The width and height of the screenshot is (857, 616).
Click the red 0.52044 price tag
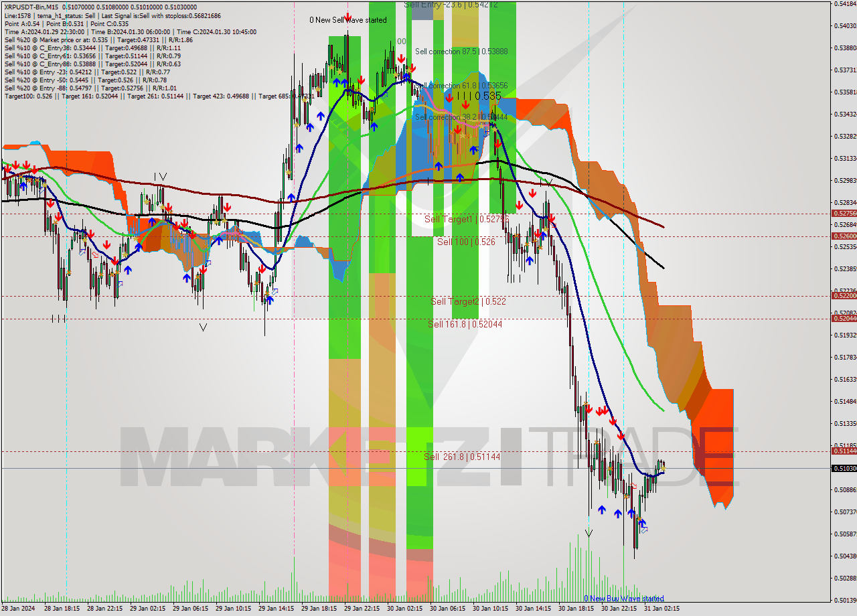(x=844, y=318)
